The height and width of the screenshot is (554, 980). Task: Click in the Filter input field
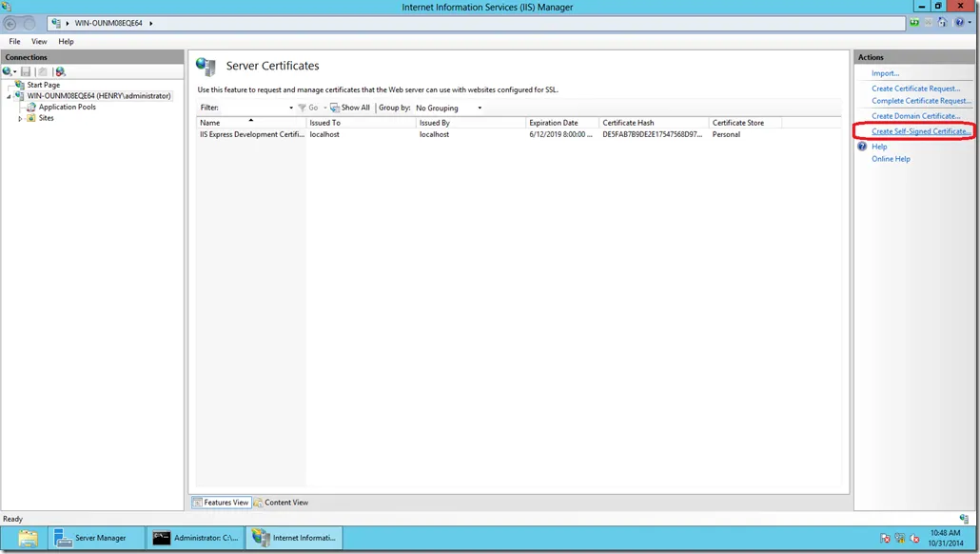click(253, 108)
